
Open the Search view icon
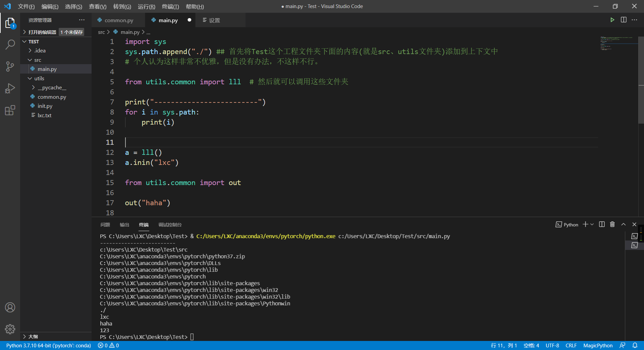pyautogui.click(x=10, y=44)
